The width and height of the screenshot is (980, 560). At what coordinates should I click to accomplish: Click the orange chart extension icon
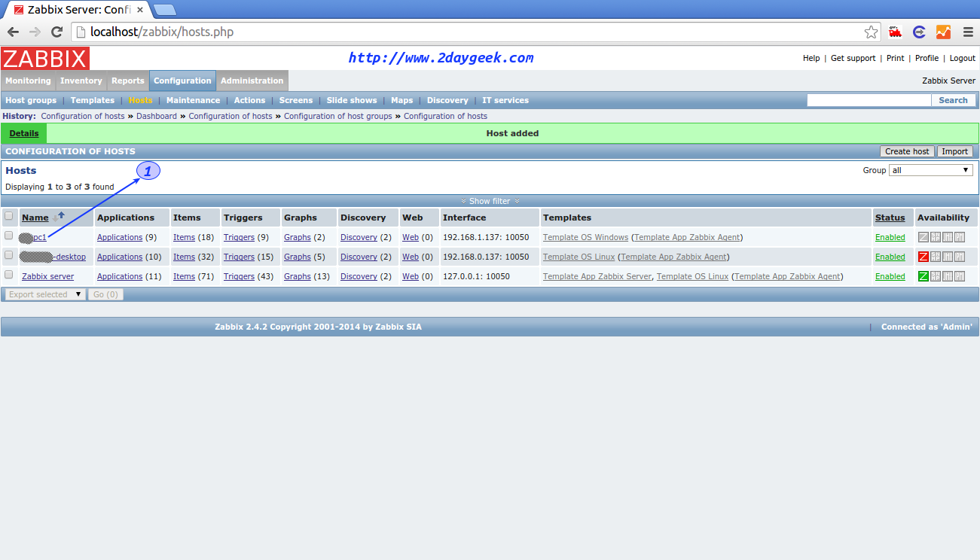pos(943,32)
